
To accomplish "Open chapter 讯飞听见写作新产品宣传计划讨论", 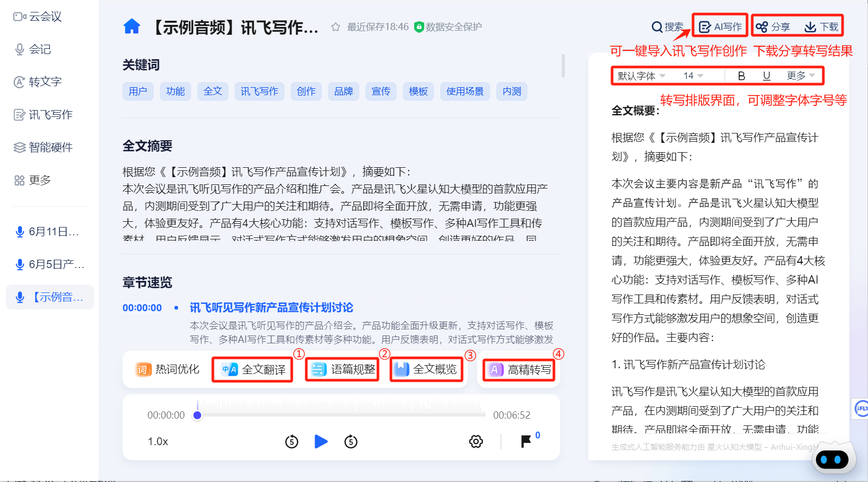I will [x=272, y=307].
